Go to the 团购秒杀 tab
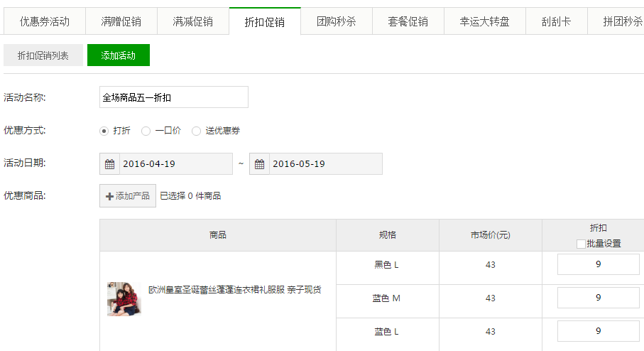644x351 pixels. (x=337, y=21)
